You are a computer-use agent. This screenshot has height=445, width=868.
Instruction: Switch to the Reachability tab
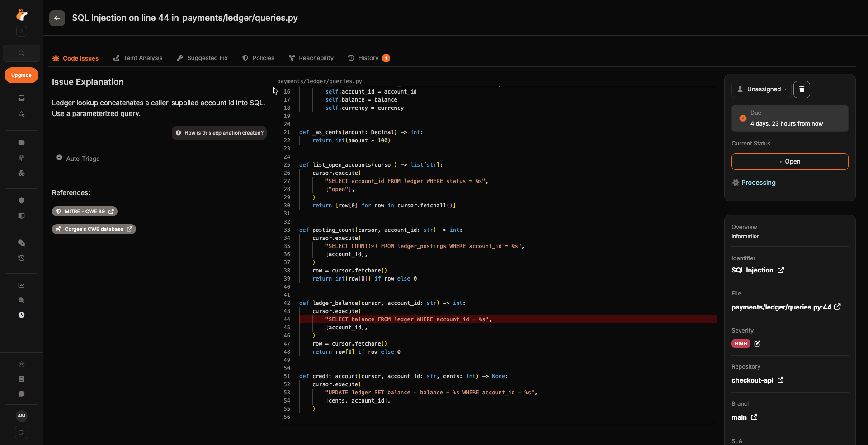coord(311,58)
